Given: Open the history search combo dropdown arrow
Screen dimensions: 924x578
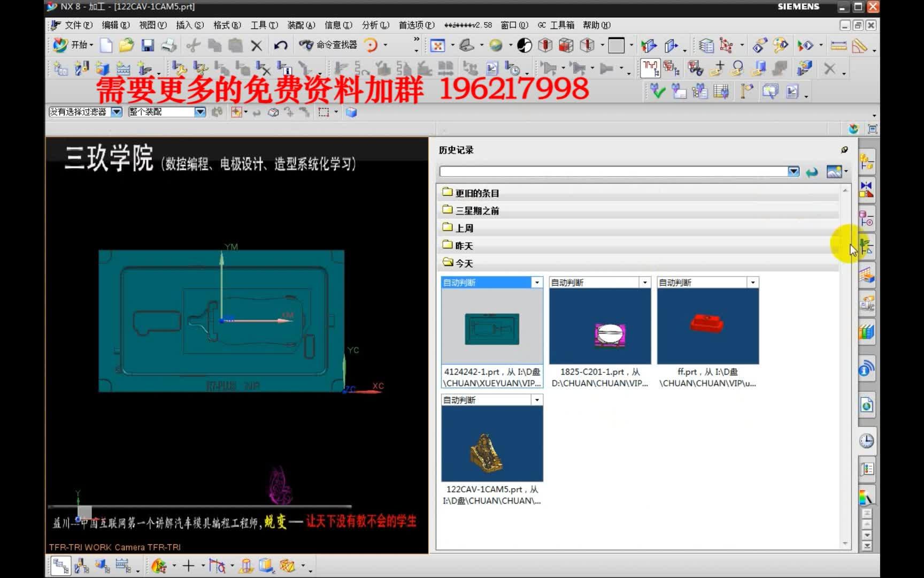Looking at the screenshot, I should tap(794, 171).
